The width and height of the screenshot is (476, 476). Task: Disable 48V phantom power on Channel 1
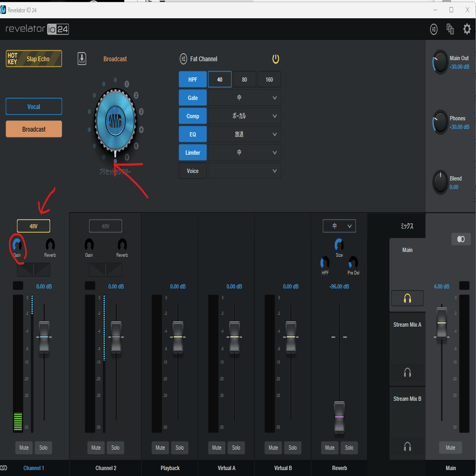33,226
